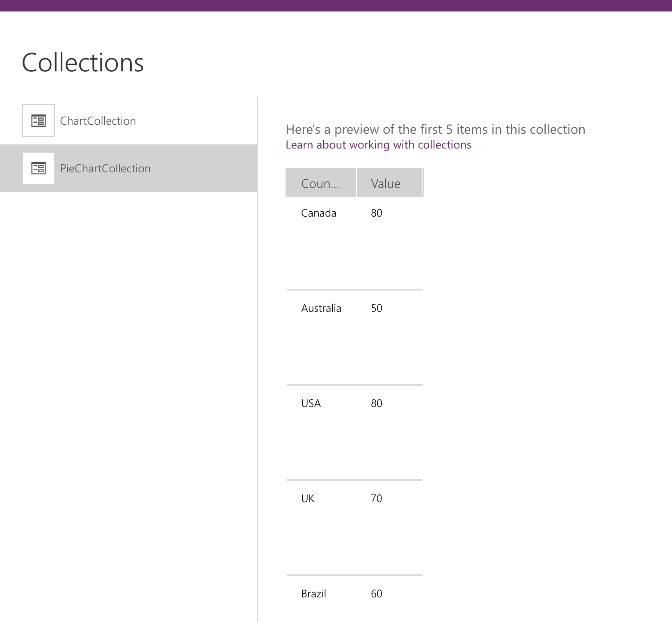Select the Value column header
This screenshot has height=622, width=672.
[x=385, y=183]
